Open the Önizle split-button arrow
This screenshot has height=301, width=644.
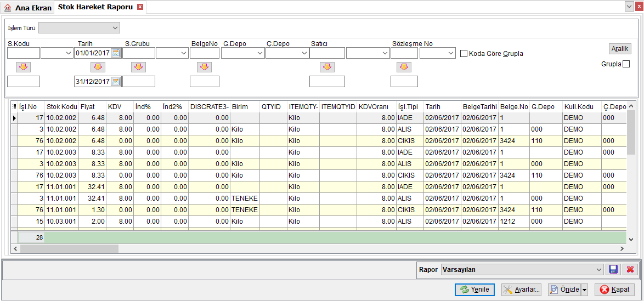pyautogui.click(x=584, y=289)
